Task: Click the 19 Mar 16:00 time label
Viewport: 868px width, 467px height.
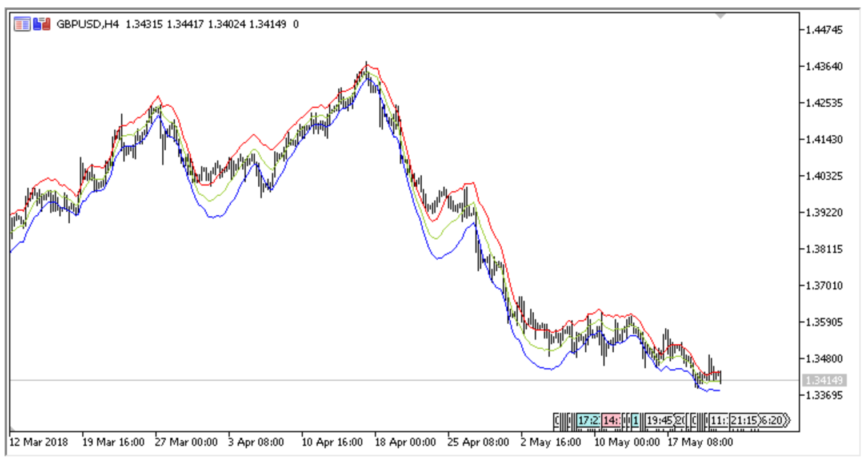Action: [x=113, y=442]
